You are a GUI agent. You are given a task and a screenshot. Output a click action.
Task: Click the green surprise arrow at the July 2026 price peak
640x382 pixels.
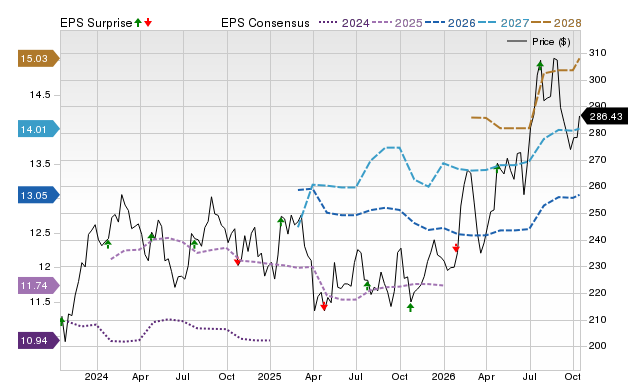coord(540,65)
